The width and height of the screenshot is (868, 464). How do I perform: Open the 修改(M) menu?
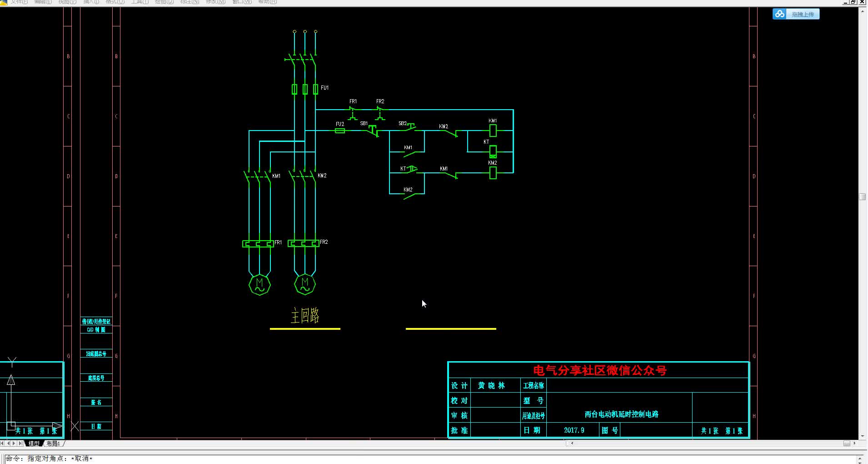tap(215, 2)
